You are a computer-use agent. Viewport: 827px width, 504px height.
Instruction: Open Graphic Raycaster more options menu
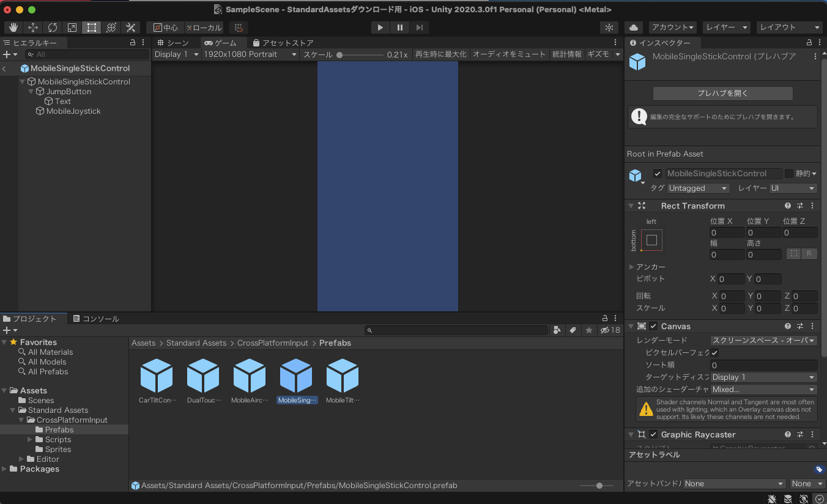812,435
